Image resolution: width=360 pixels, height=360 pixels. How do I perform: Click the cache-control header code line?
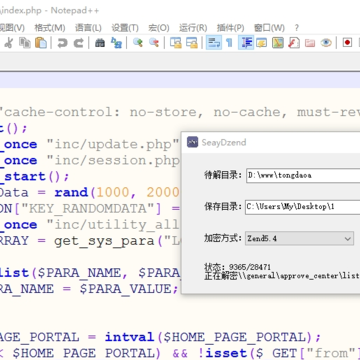tap(180, 112)
